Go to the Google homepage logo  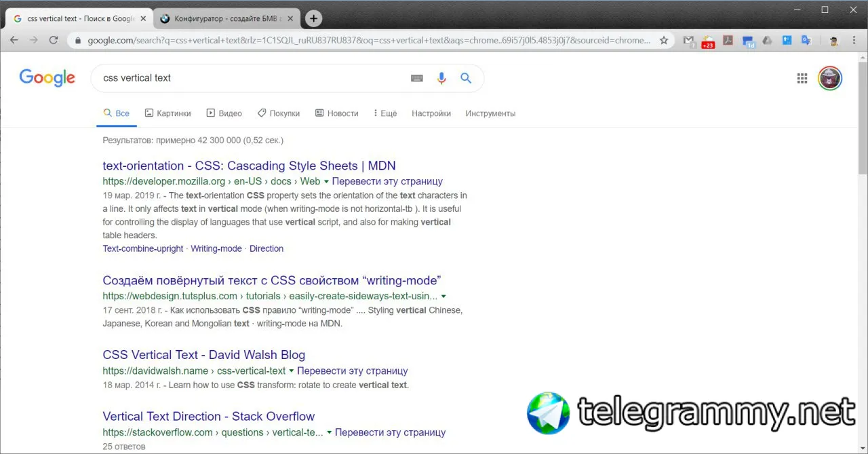point(47,78)
